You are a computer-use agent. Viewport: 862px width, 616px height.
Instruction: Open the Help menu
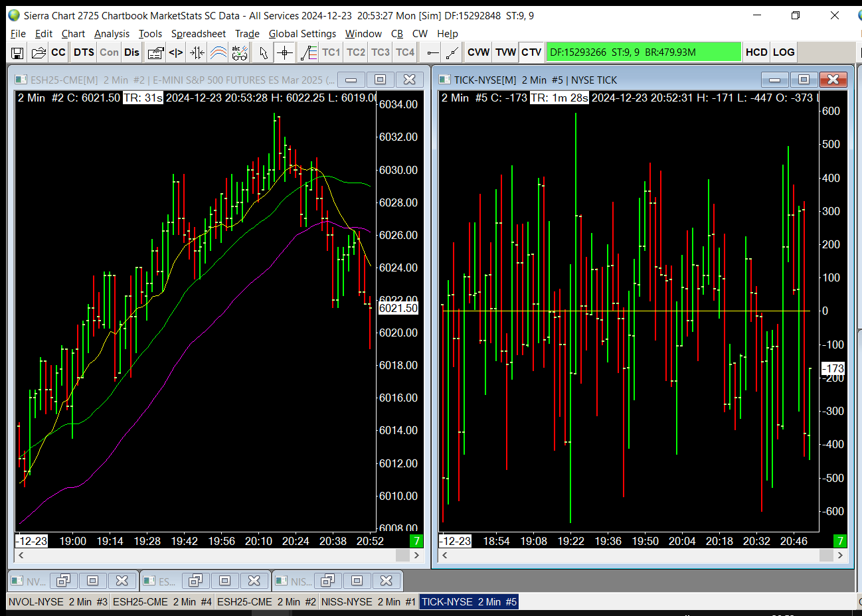pyautogui.click(x=447, y=34)
